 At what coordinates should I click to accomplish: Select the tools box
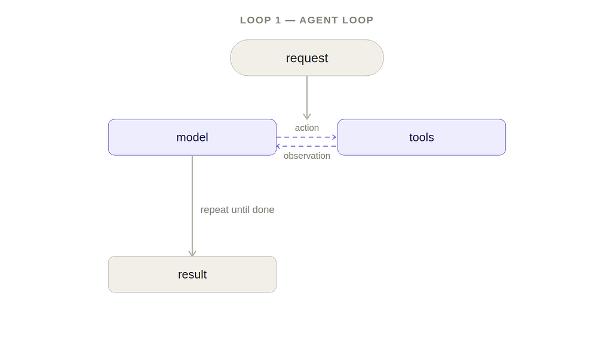(421, 137)
